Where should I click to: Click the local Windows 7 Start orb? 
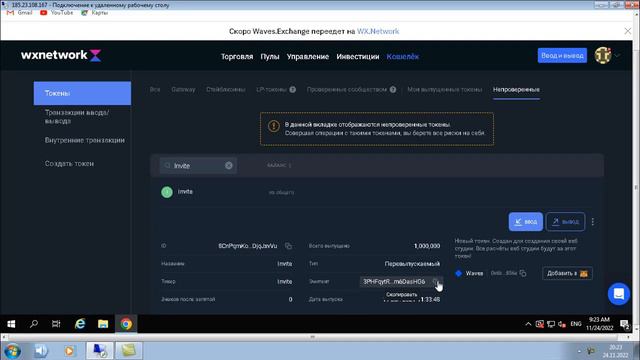pyautogui.click(x=12, y=351)
